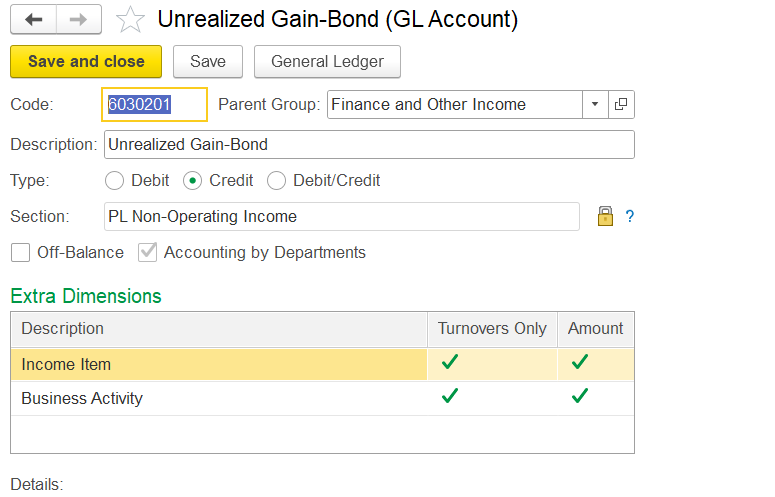Select the Debit/Credit radio option
Image resolution: width=775 pixels, height=497 pixels.
(x=276, y=180)
